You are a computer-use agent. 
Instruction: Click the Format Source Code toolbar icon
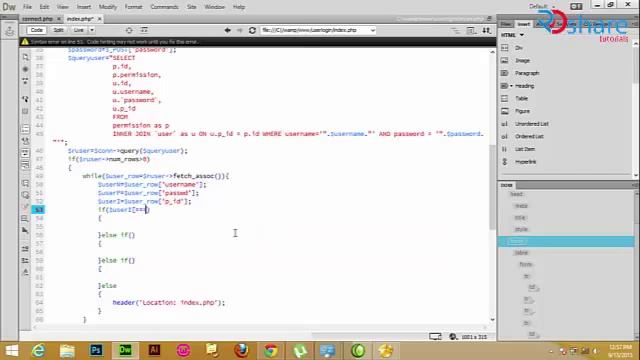coord(25,272)
